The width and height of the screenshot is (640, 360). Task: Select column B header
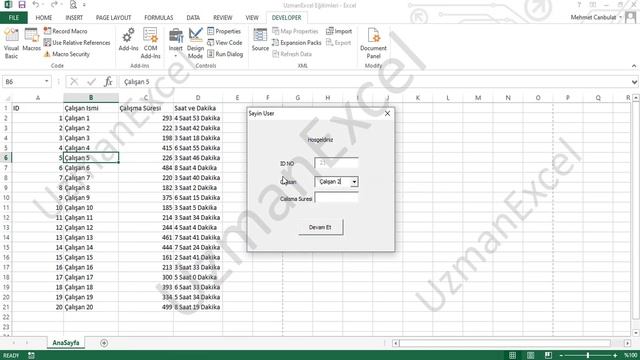[91, 98]
